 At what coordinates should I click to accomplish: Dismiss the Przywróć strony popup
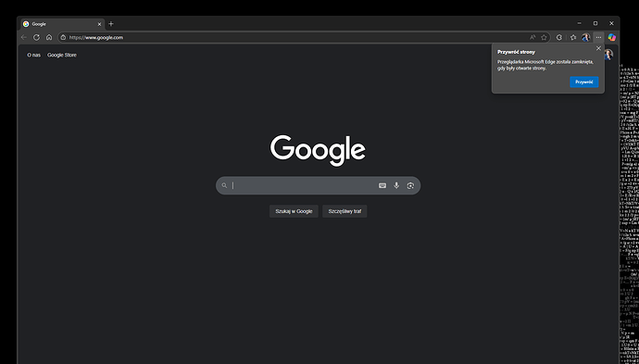pos(598,48)
